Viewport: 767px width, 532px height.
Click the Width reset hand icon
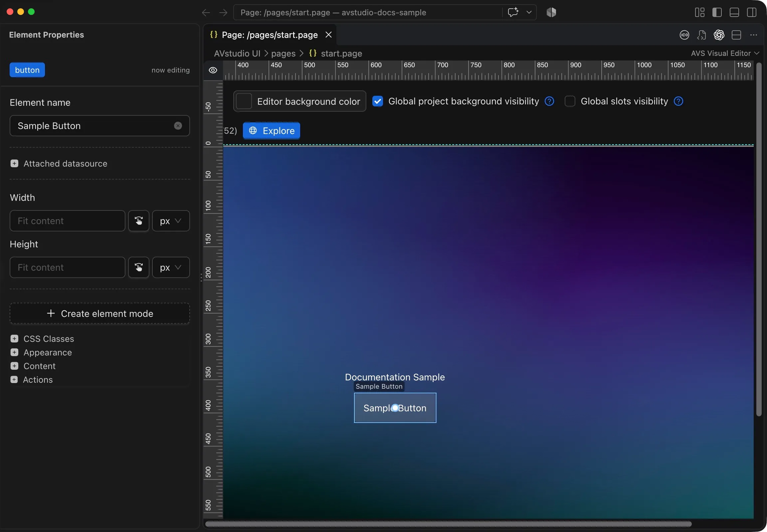pyautogui.click(x=139, y=221)
